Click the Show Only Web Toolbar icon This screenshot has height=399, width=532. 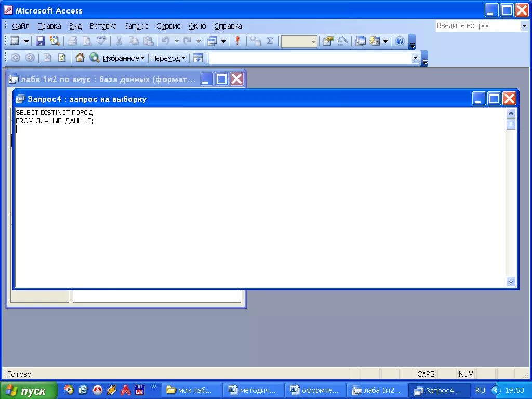pyautogui.click(x=198, y=58)
